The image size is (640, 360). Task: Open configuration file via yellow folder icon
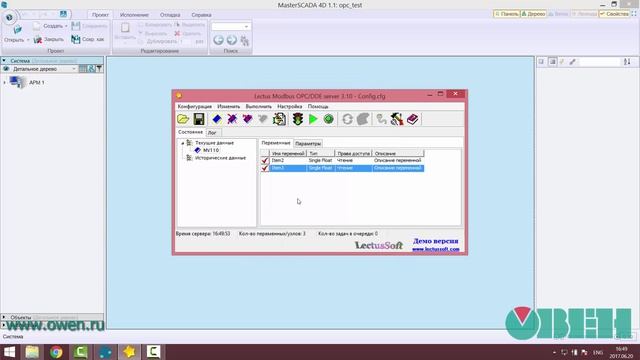point(183,119)
